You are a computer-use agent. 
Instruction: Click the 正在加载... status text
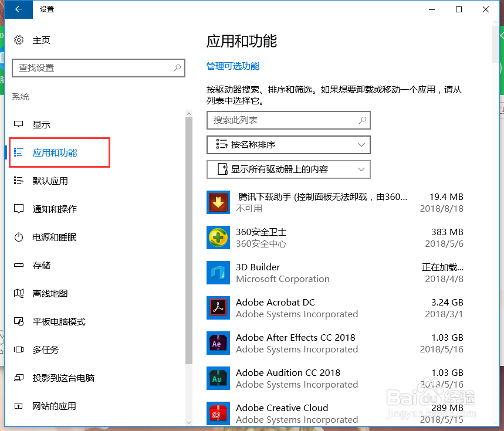[x=442, y=267]
